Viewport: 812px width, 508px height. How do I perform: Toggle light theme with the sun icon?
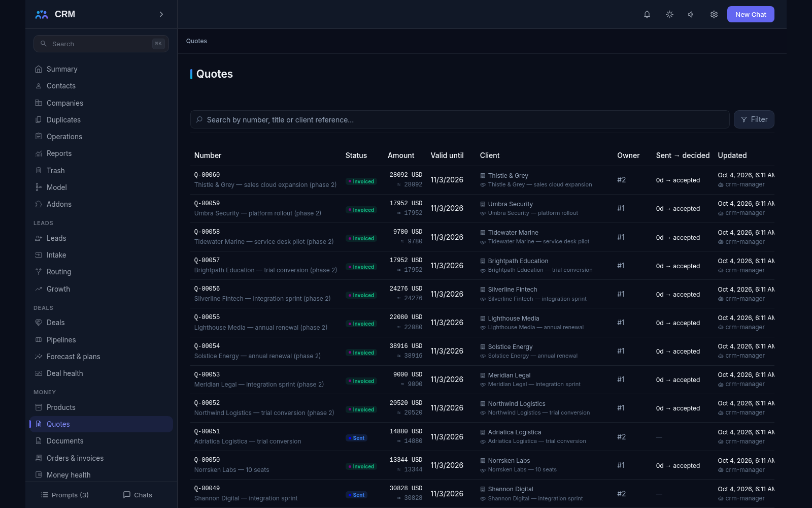(669, 14)
